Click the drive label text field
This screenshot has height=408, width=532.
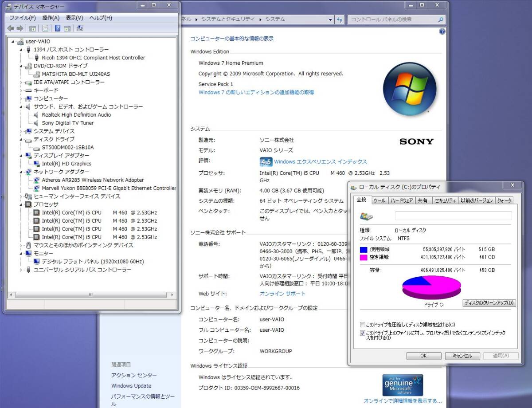pyautogui.click(x=453, y=216)
